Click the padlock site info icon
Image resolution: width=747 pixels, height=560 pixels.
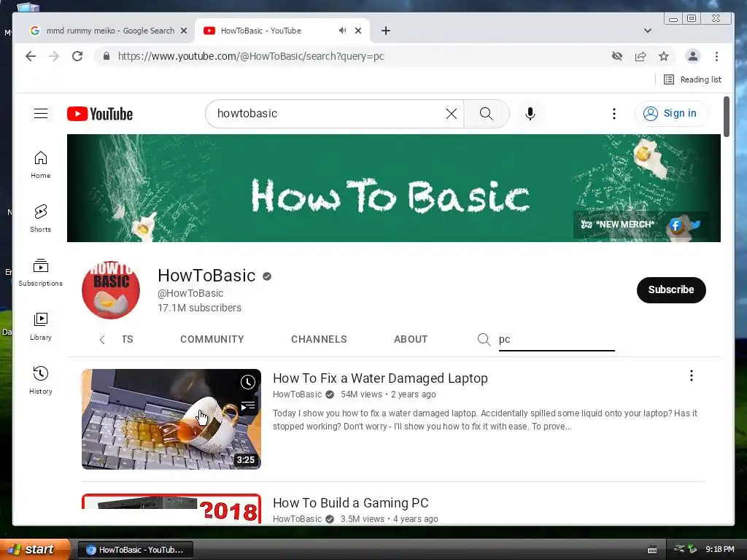point(107,56)
